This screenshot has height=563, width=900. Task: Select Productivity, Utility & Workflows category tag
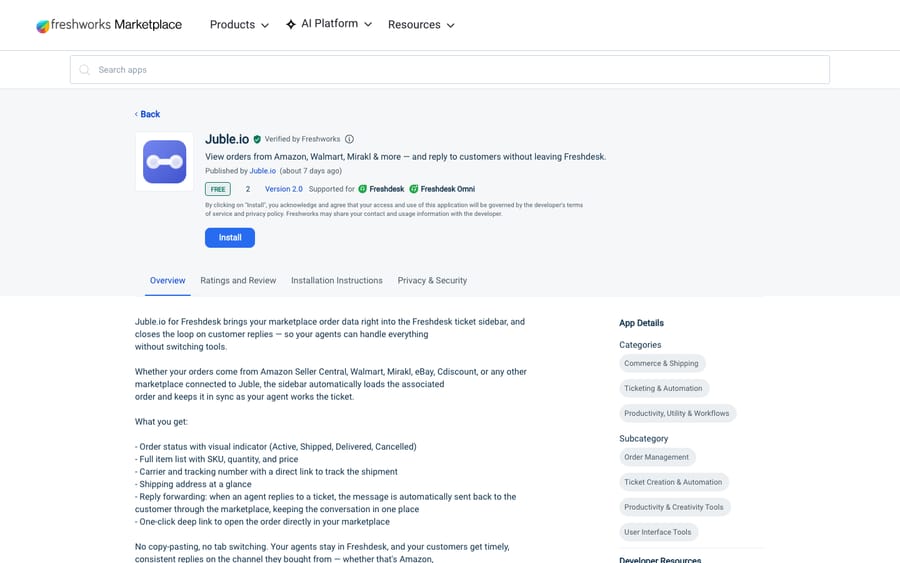(x=677, y=413)
